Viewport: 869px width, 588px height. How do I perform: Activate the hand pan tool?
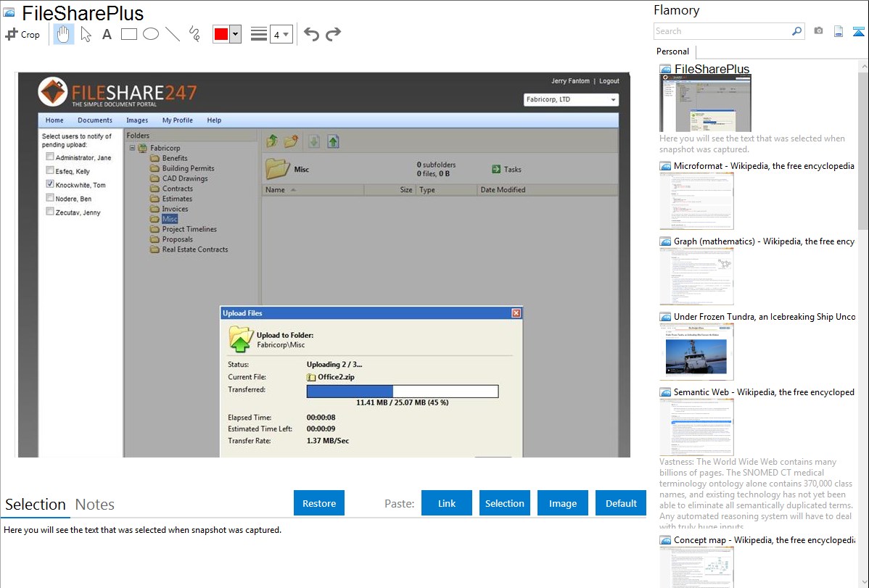click(64, 34)
